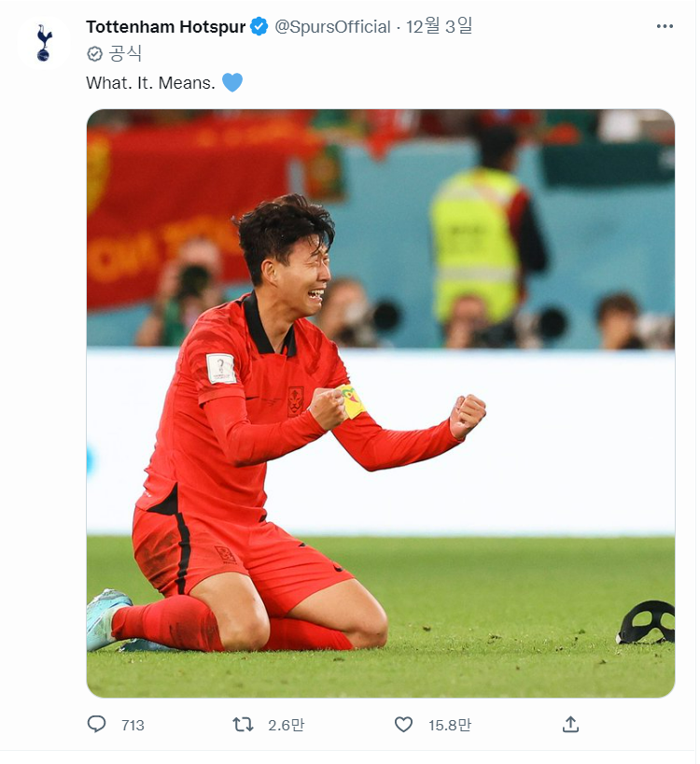
Task: Like the tweet with the heart icon
Action: 403,725
